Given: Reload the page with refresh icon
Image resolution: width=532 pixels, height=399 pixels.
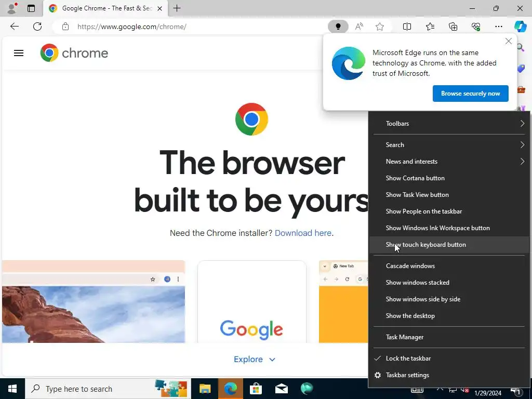Looking at the screenshot, I should (x=37, y=26).
